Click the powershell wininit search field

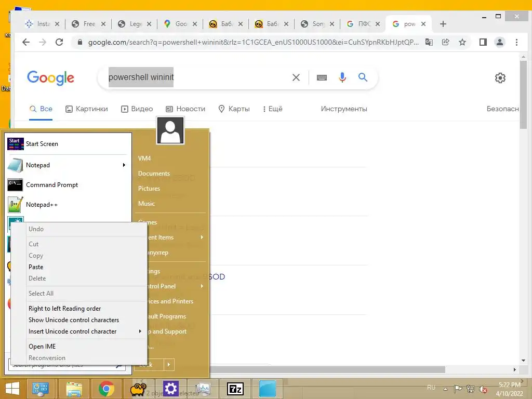coord(197,77)
